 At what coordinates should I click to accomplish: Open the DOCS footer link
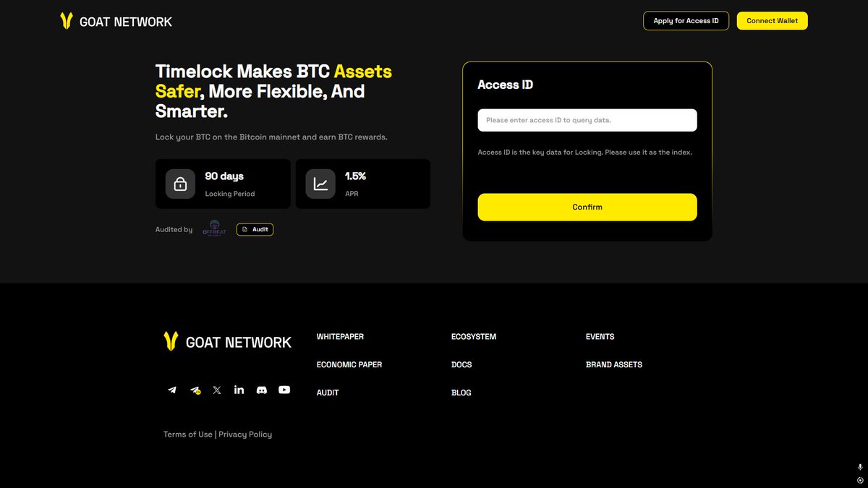coord(461,365)
